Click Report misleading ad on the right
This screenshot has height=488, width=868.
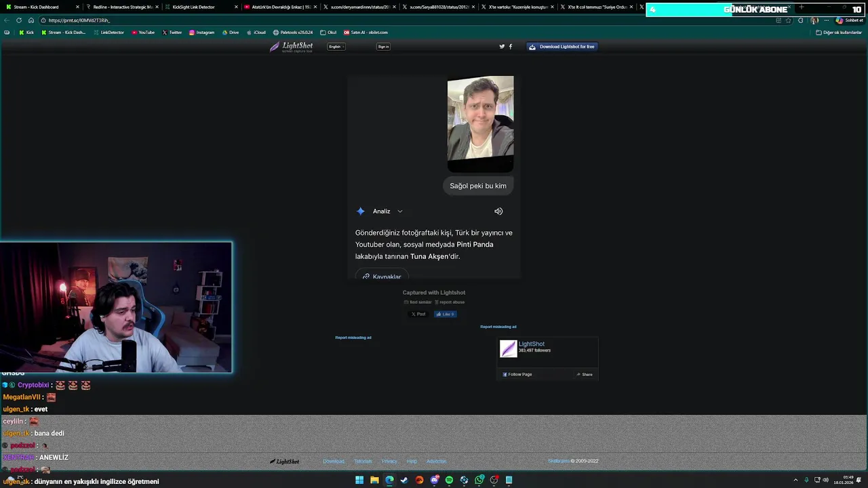coord(498,327)
